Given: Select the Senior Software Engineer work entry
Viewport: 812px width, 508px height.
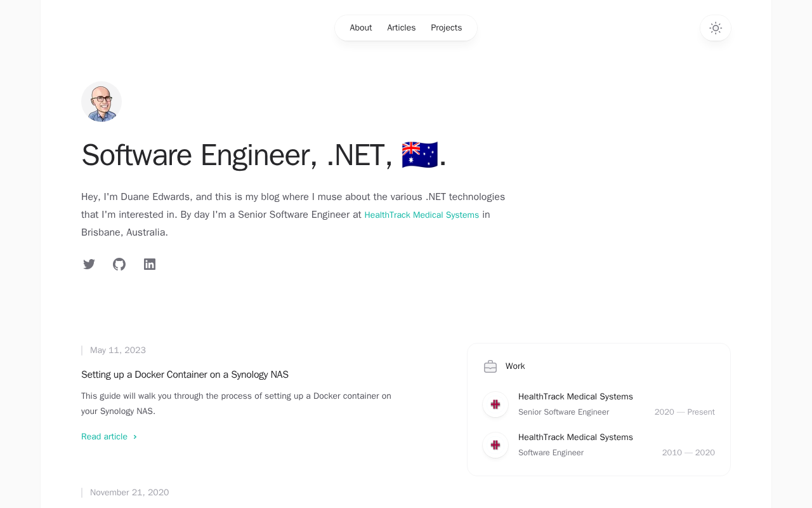Looking at the screenshot, I should [599, 404].
